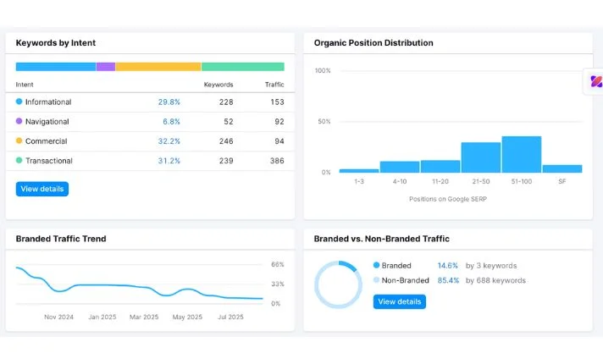Image resolution: width=603 pixels, height=364 pixels.
Task: Select the green Transactional segment of intent bar
Action: click(242, 66)
